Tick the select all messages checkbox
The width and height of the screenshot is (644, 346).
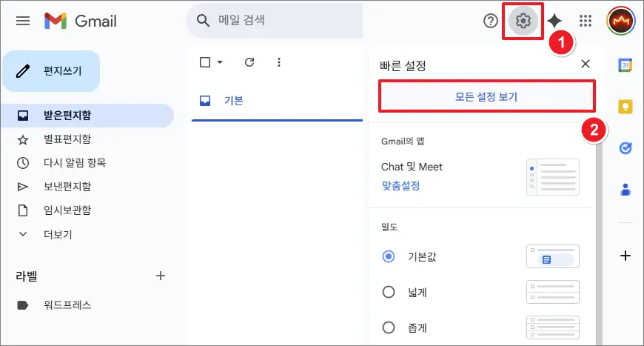(x=206, y=62)
